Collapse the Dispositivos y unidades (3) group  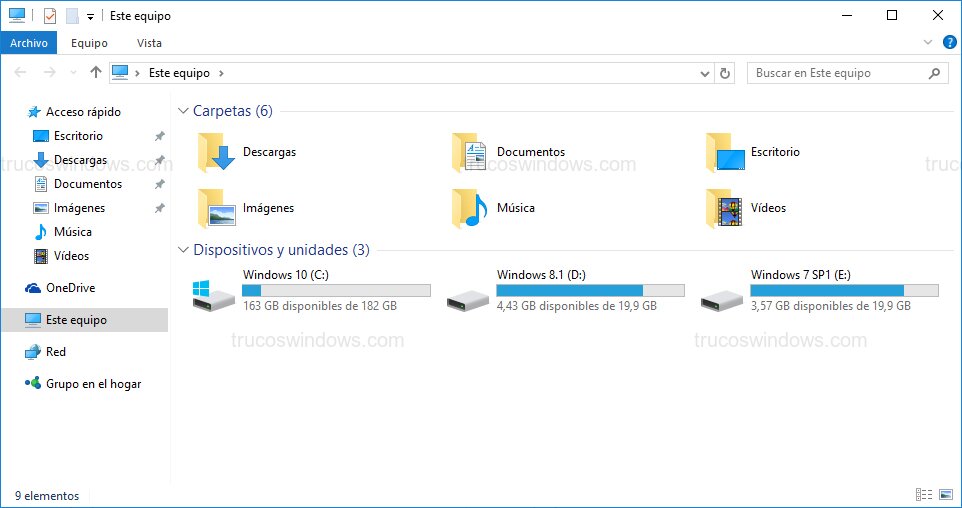pos(183,250)
